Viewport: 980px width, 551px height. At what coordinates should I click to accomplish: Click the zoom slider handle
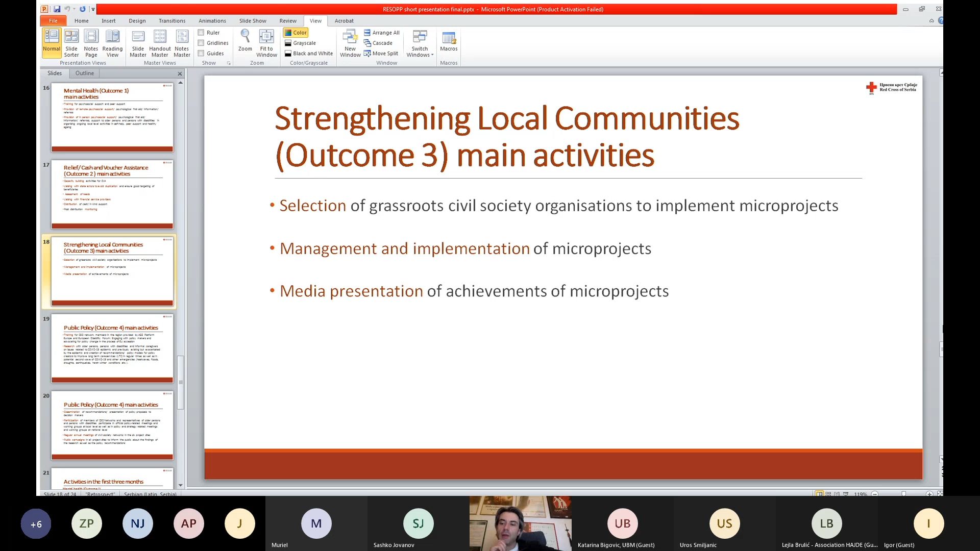tap(904, 494)
